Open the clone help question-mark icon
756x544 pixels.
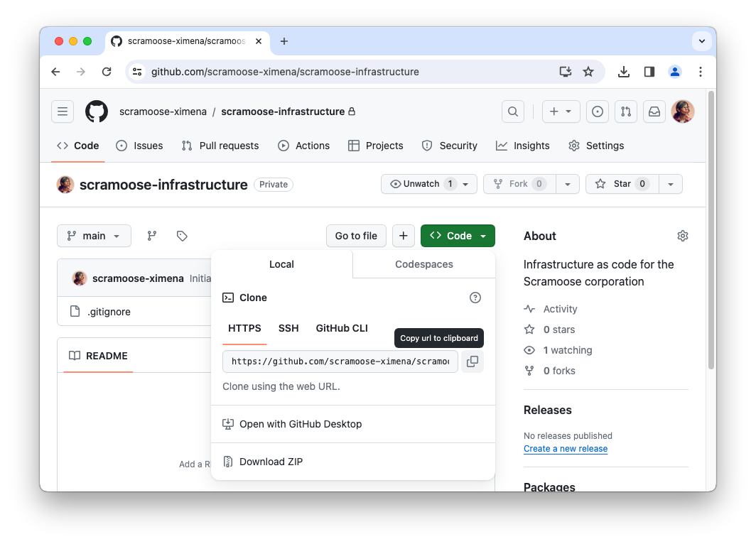(x=475, y=298)
